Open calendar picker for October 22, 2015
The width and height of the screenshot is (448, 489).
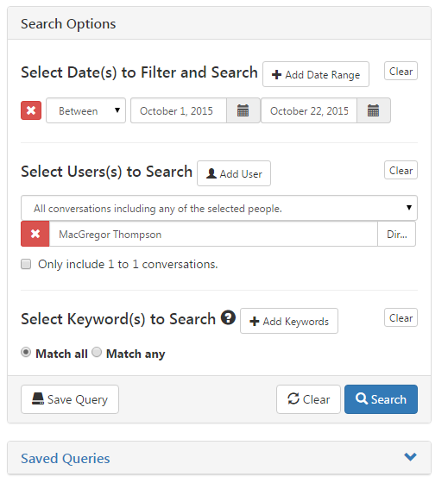(x=374, y=110)
